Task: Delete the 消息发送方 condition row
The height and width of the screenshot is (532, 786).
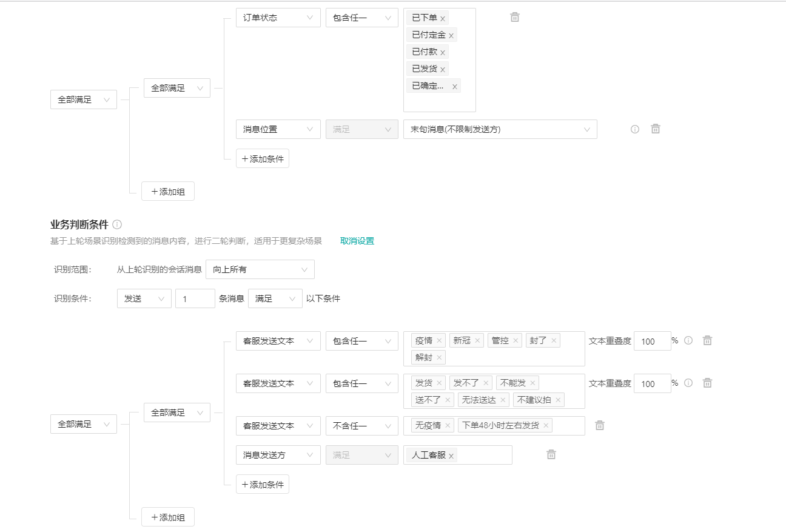Action: (x=551, y=454)
